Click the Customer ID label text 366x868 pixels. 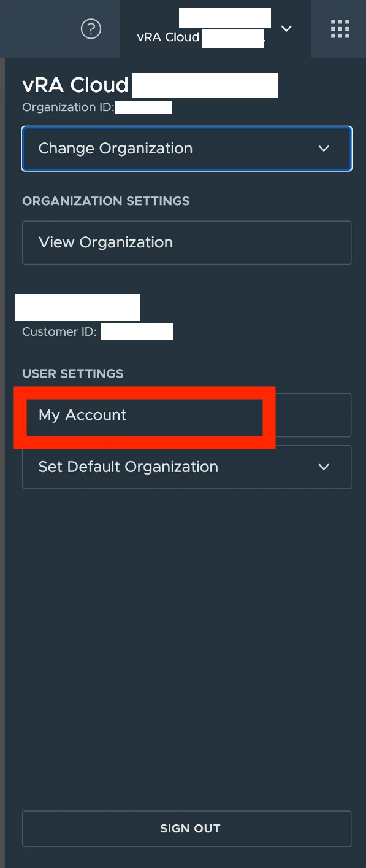pos(59,332)
